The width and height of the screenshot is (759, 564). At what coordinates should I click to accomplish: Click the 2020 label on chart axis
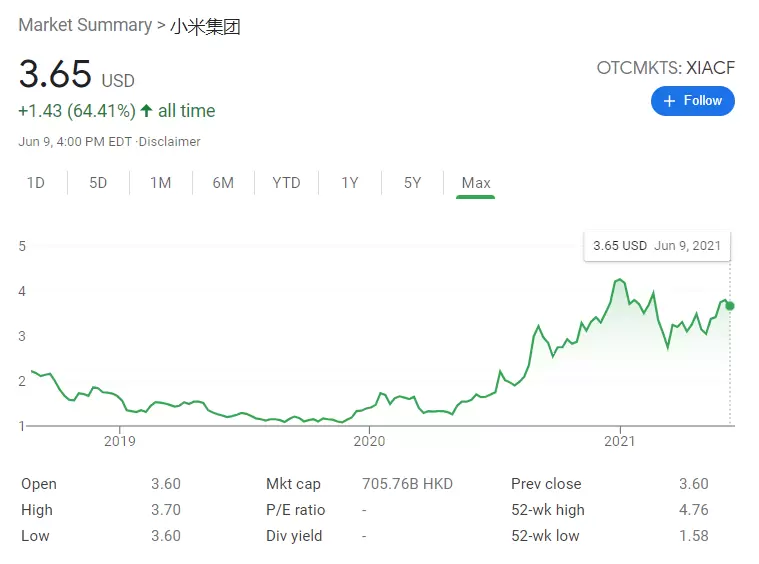click(x=369, y=441)
